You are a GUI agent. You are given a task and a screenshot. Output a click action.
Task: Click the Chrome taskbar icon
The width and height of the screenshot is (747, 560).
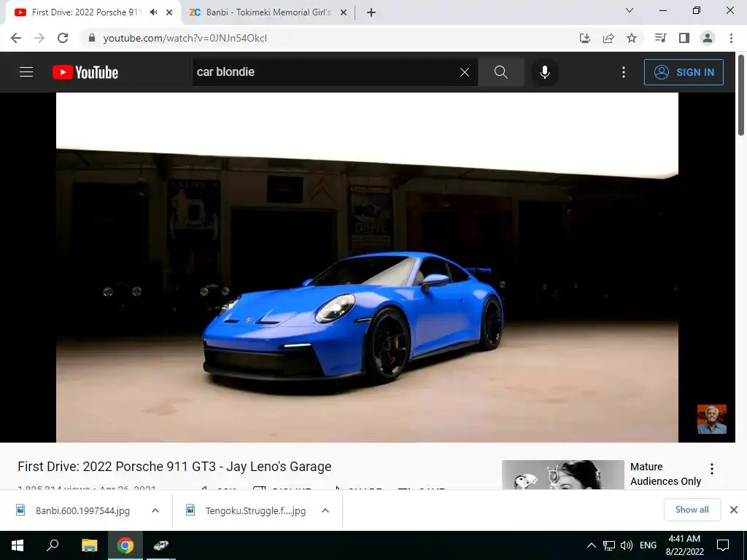tap(125, 545)
